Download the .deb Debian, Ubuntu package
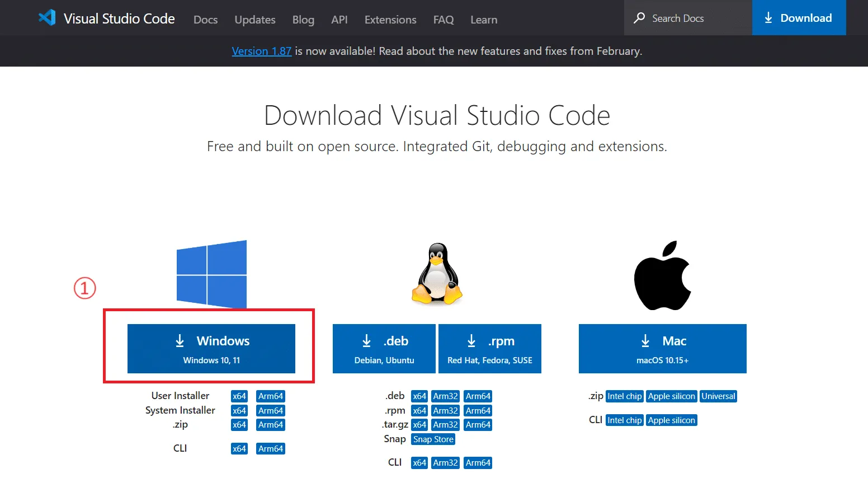868x478 pixels. [384, 349]
